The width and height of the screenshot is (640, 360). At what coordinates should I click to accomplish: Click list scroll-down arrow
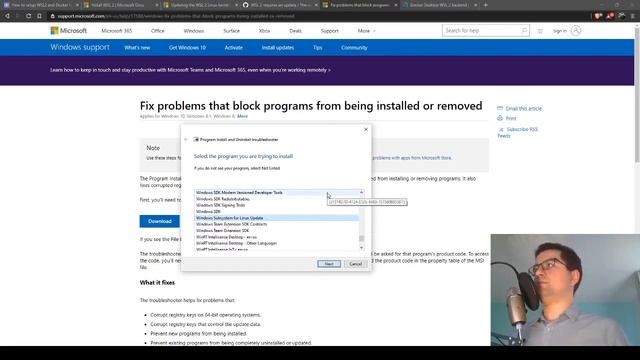(361, 247)
